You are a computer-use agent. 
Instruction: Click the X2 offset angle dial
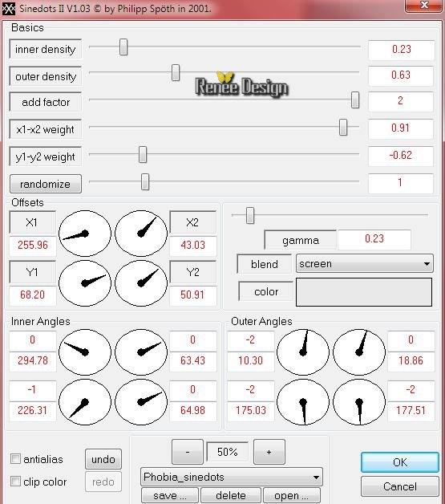coord(141,234)
